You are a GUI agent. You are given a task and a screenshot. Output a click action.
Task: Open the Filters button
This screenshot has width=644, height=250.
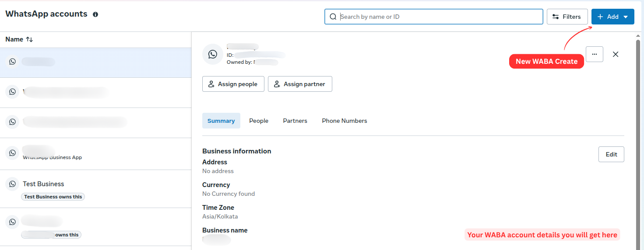pyautogui.click(x=567, y=17)
